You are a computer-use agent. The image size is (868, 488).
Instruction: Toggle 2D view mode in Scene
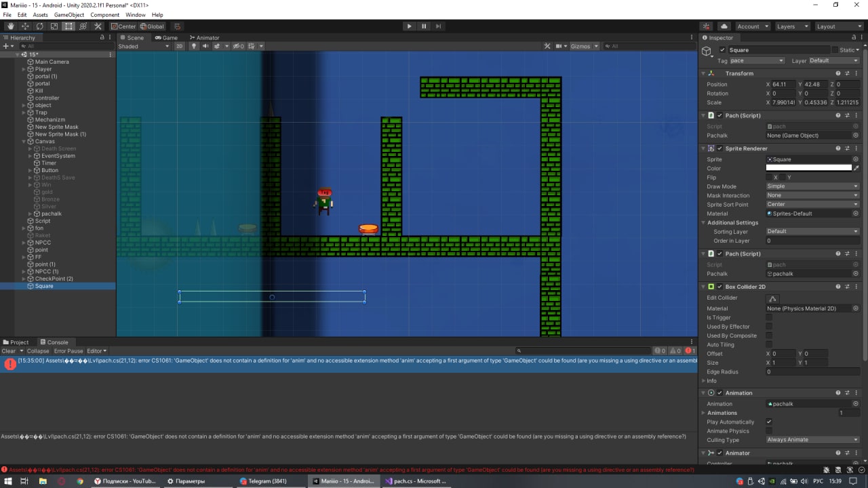[x=179, y=46]
